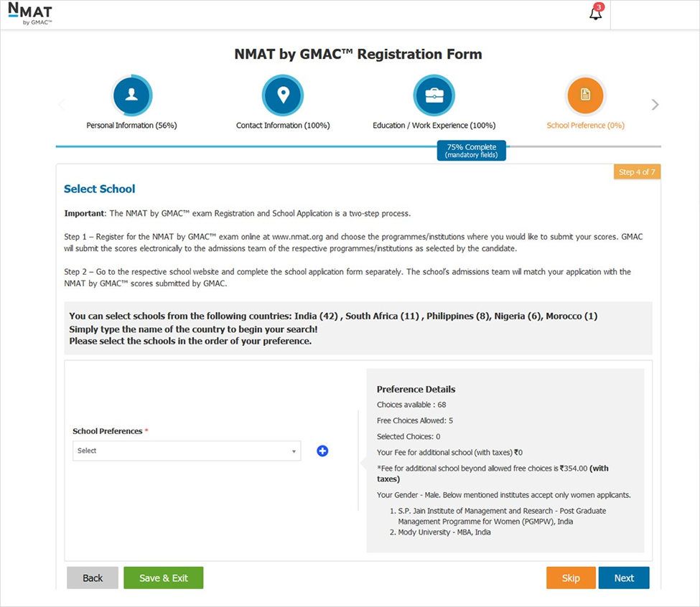700x607 pixels.
Task: Click the Personal Information step icon
Action: (131, 95)
